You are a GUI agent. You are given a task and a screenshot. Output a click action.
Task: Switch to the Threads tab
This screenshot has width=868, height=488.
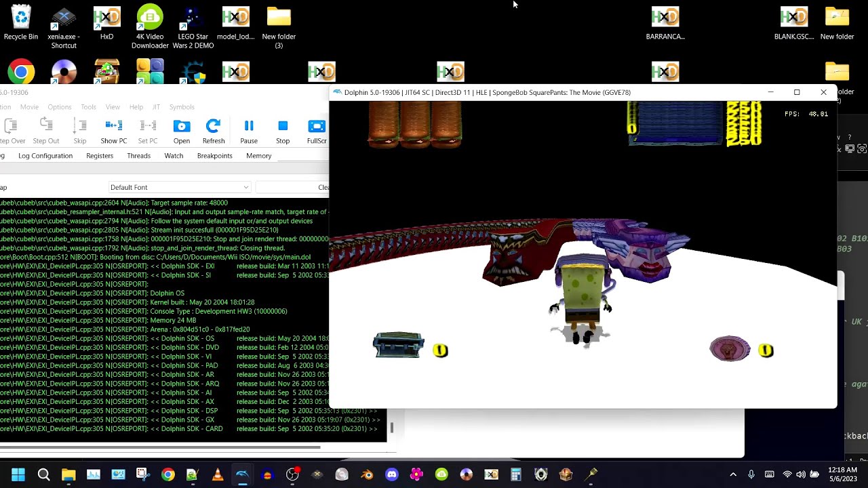[138, 156]
